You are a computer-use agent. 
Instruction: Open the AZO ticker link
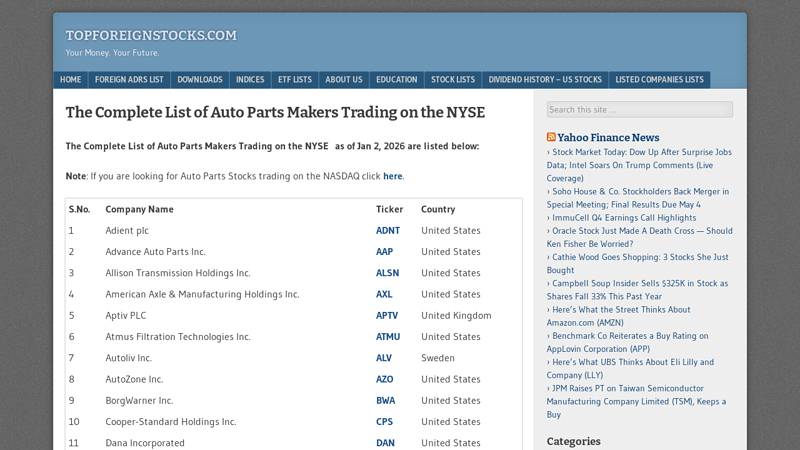tap(384, 380)
